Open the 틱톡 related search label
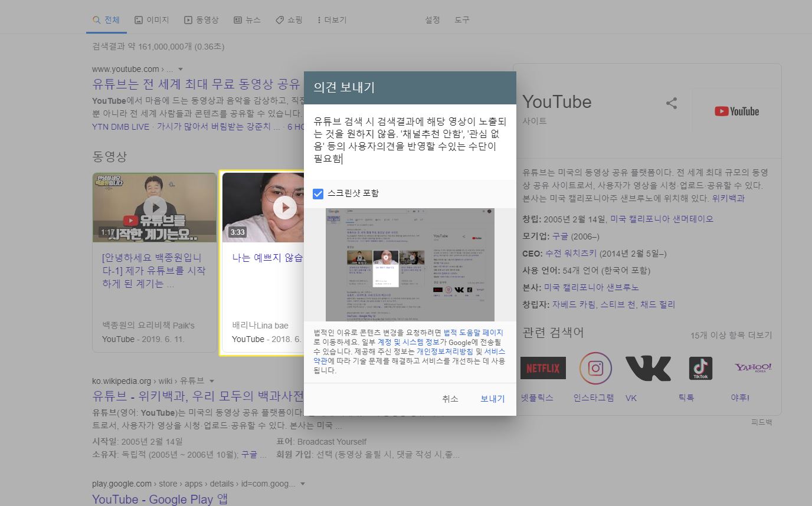The height and width of the screenshot is (506, 812). pyautogui.click(x=686, y=398)
